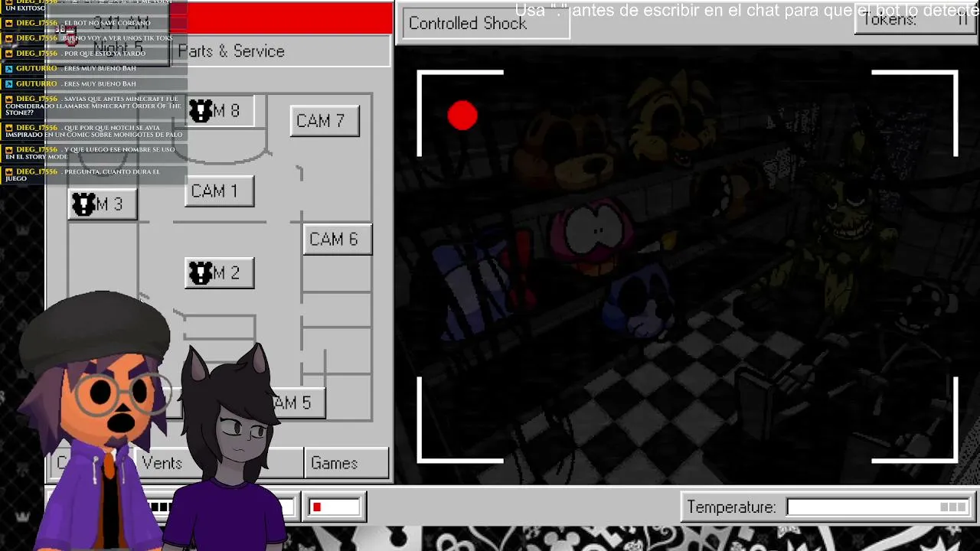Click the 'Parts & Service' room label
Screen dimensions: 980x551
tap(231, 51)
